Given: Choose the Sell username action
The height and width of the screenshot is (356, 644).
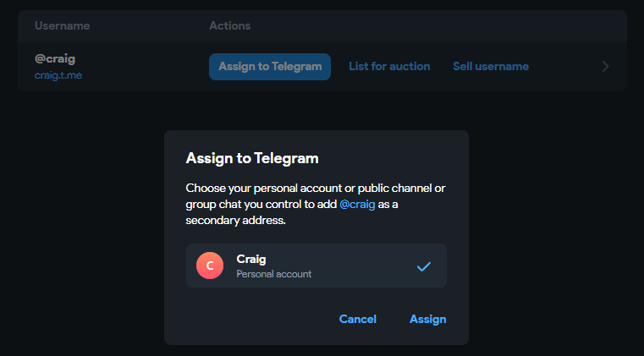Looking at the screenshot, I should [x=491, y=66].
